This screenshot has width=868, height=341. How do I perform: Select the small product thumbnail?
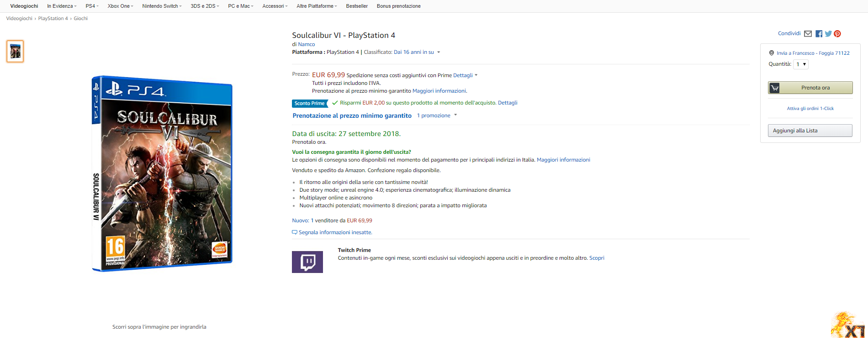point(15,51)
